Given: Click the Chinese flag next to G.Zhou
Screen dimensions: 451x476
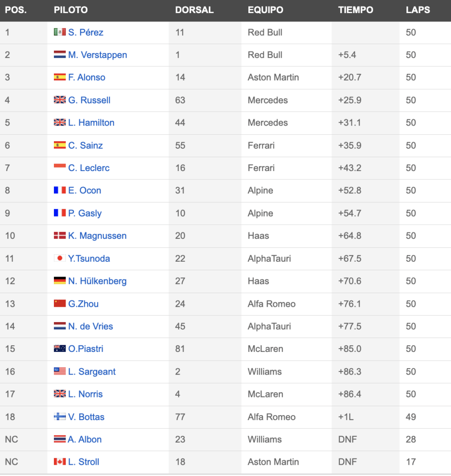Looking at the screenshot, I should click(x=60, y=303).
